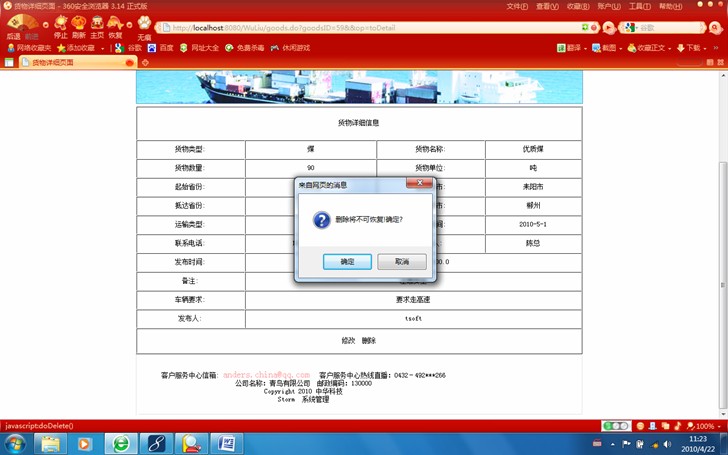728x455 pixels.
Task: Click red stop icon inside address bar
Action: click(x=594, y=28)
